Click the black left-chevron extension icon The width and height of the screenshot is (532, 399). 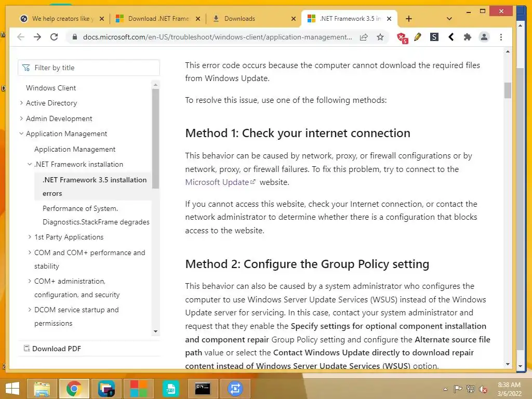[x=451, y=37]
